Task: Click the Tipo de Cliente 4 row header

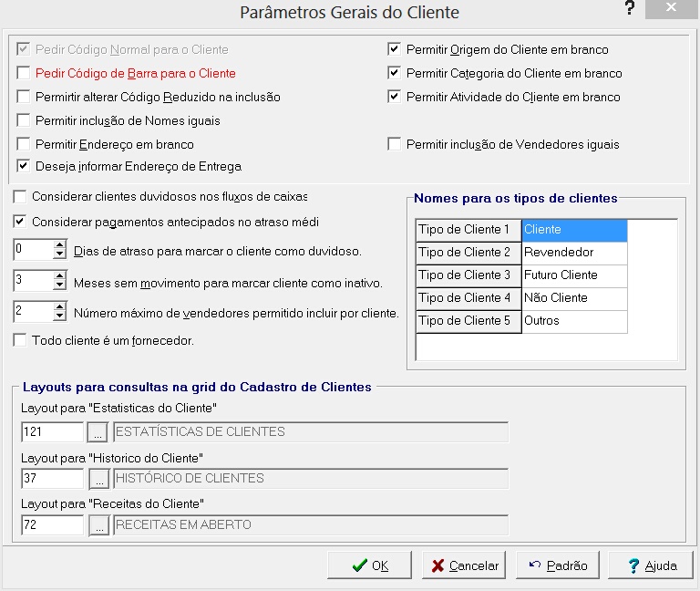Action: coord(468,298)
